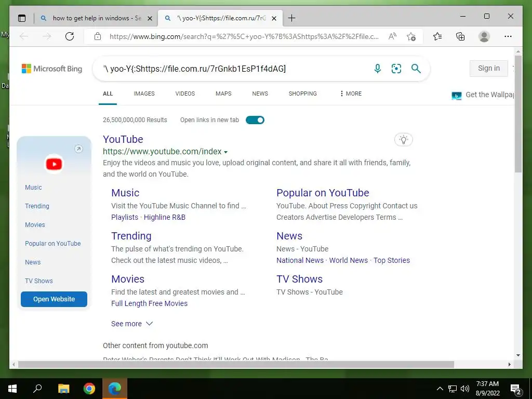Click the browser back arrow
Image resolution: width=532 pixels, height=399 pixels.
[24, 36]
